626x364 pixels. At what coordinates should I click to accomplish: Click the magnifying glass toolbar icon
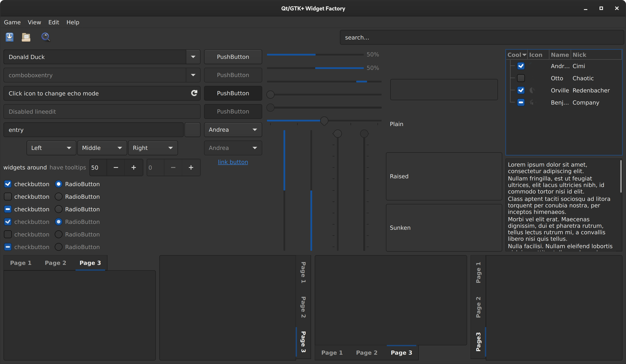tap(45, 37)
